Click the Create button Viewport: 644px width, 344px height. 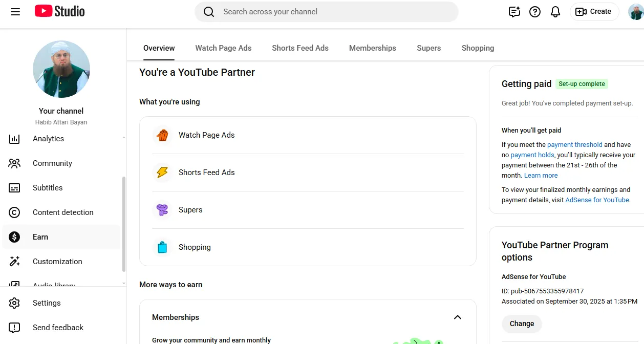(x=594, y=12)
